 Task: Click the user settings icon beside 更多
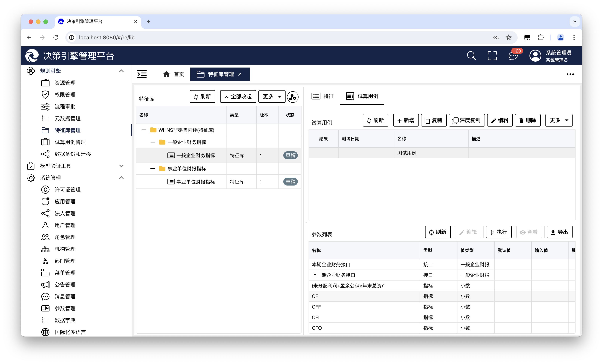click(x=293, y=97)
